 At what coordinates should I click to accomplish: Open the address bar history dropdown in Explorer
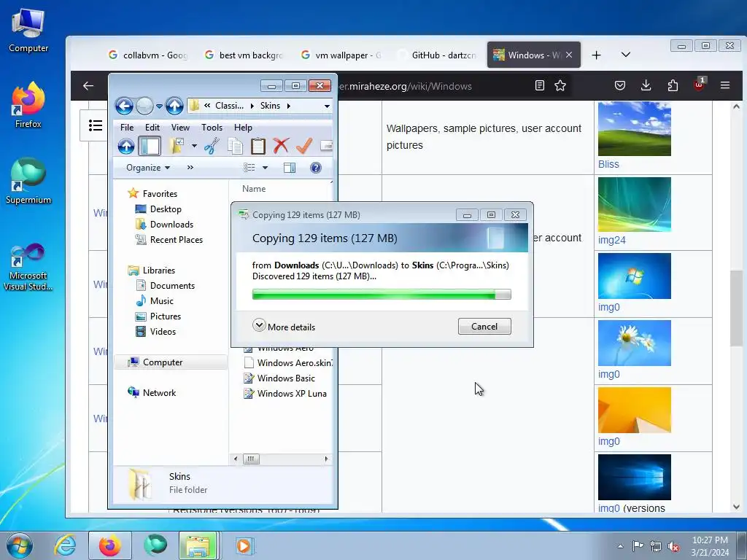pos(327,106)
